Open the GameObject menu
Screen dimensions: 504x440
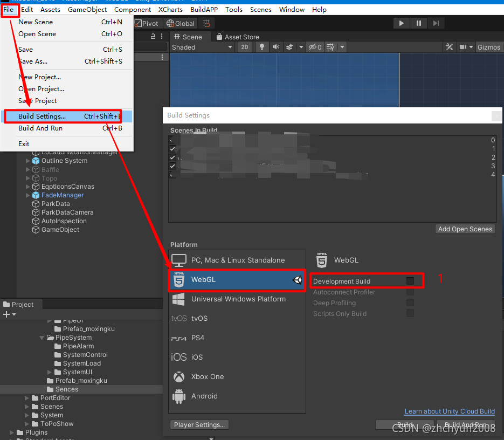(87, 10)
